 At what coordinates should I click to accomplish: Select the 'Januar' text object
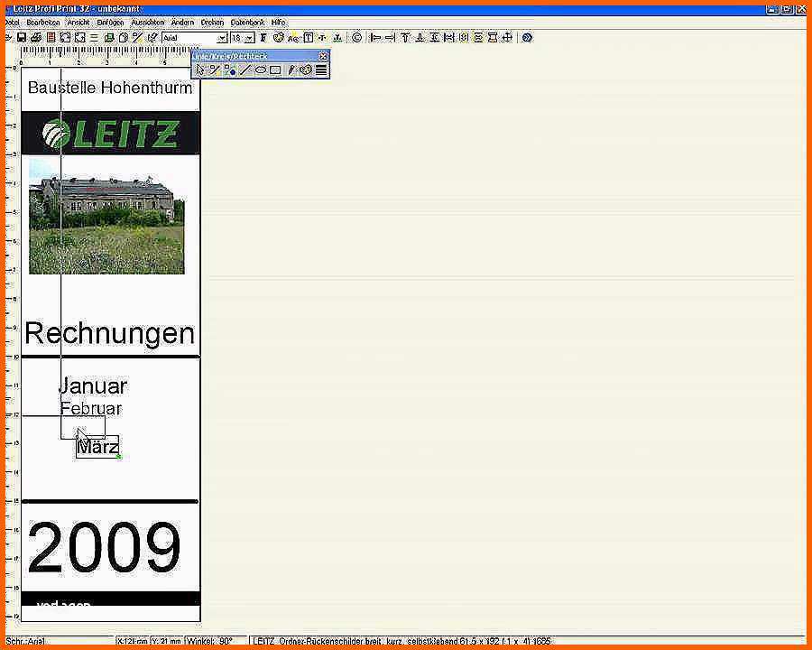tap(93, 385)
